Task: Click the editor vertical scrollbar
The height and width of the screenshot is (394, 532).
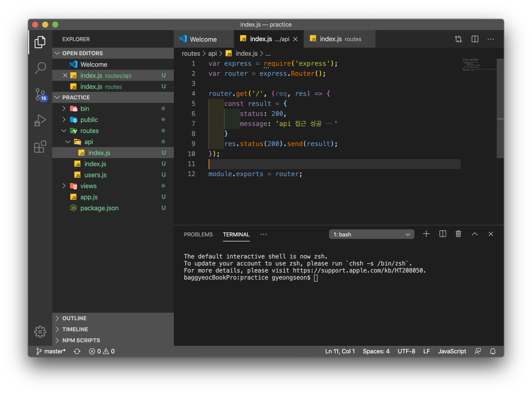Action: [500, 108]
